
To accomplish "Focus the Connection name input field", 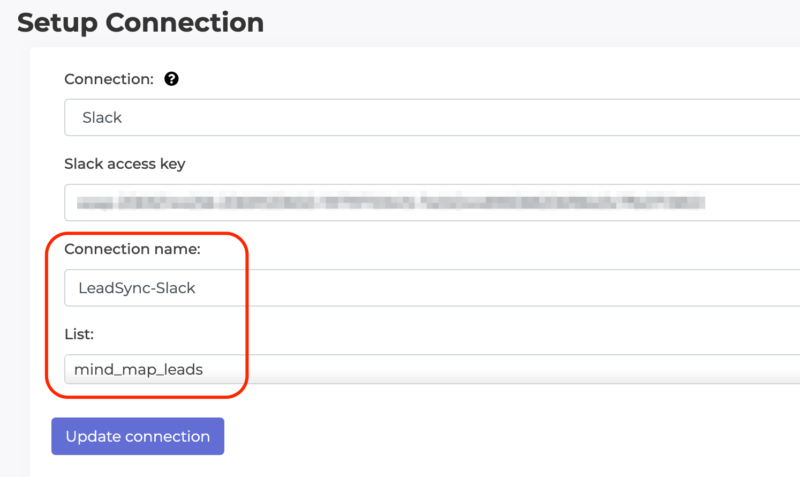I will (430, 288).
